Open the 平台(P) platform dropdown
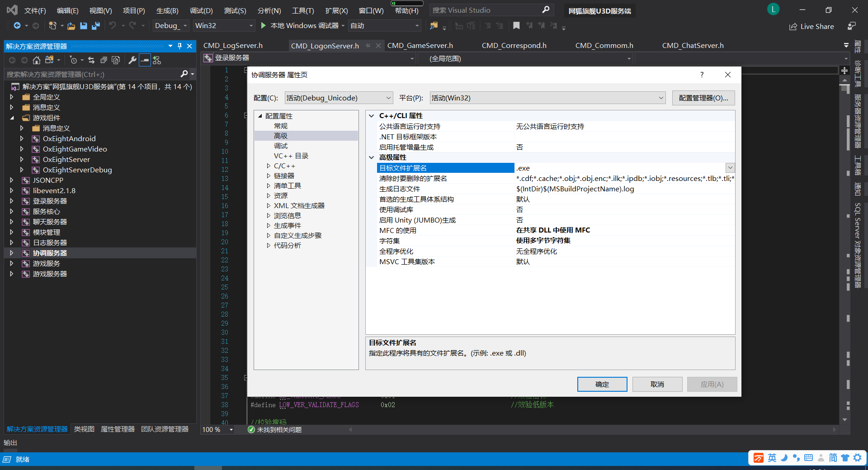The image size is (868, 470). coord(547,98)
